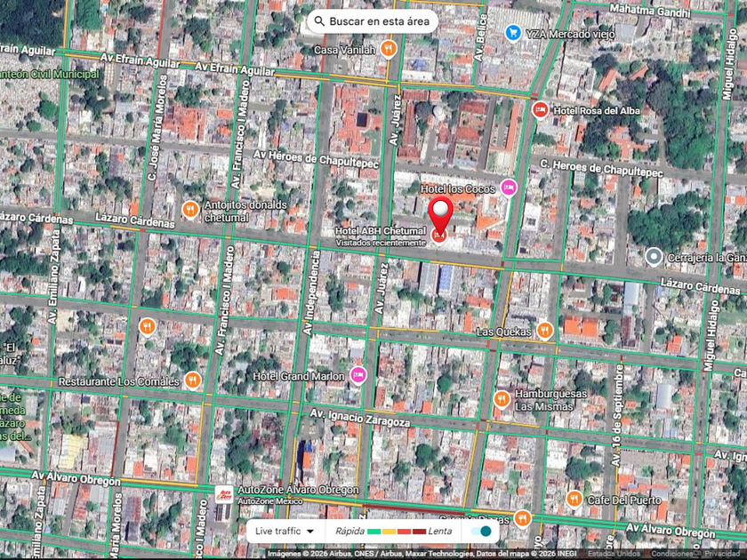Click the Restaurante Los Comales icon
This screenshot has height=560, width=747.
192,380
